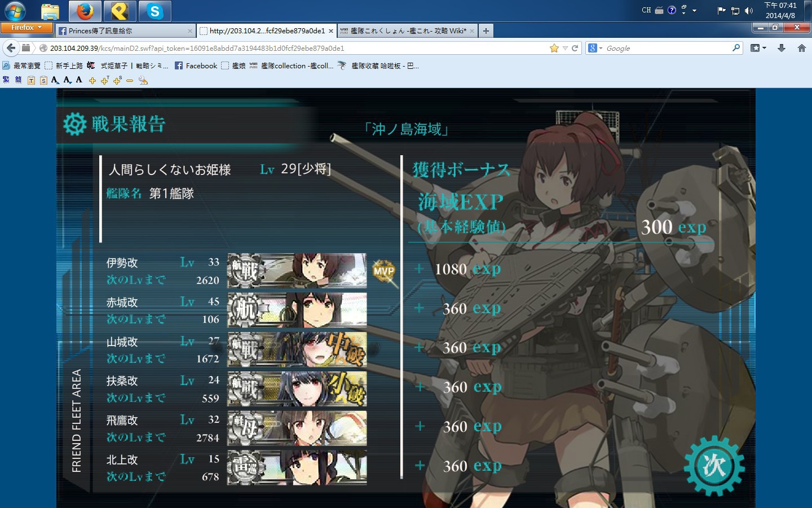Open the Action Center flag icon
Screen dimensions: 812x508
point(721,11)
